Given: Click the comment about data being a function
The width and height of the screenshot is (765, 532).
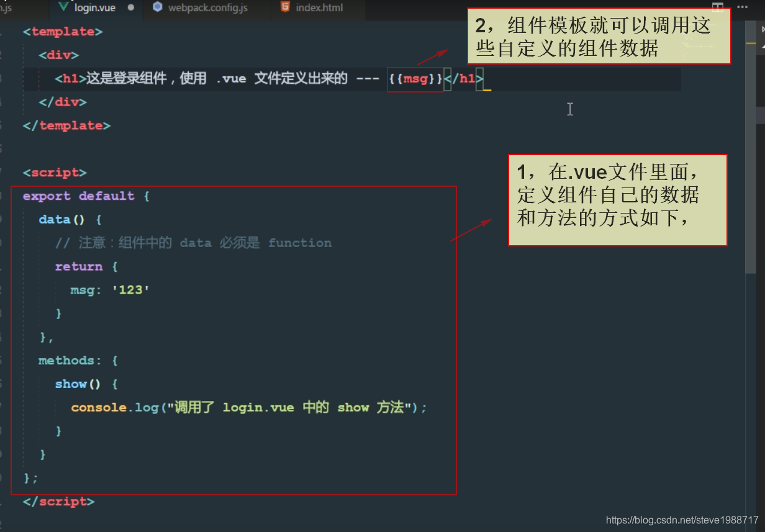Looking at the screenshot, I should 193,243.
